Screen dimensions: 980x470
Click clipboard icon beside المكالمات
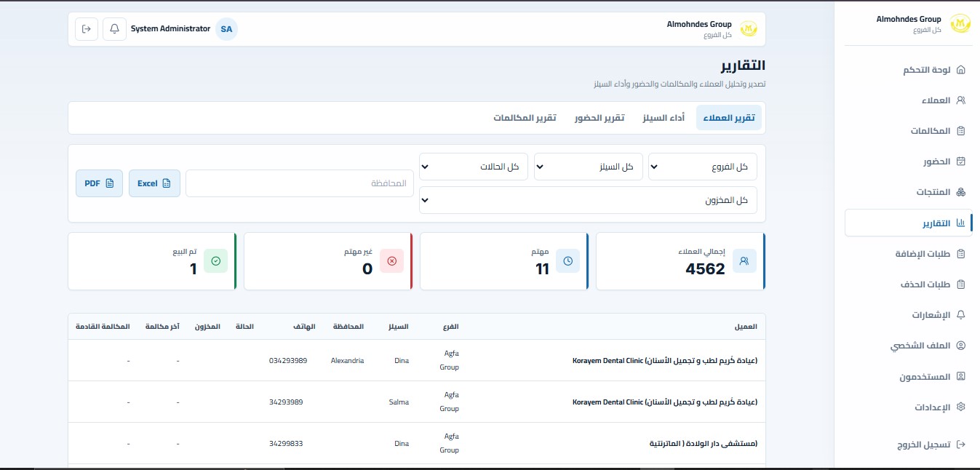point(960,131)
